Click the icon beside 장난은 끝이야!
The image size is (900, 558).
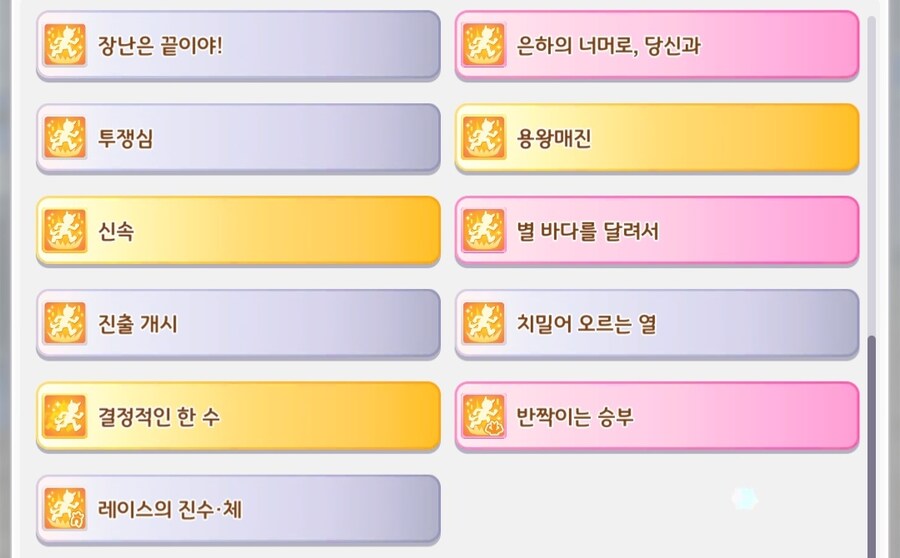pyautogui.click(x=65, y=45)
